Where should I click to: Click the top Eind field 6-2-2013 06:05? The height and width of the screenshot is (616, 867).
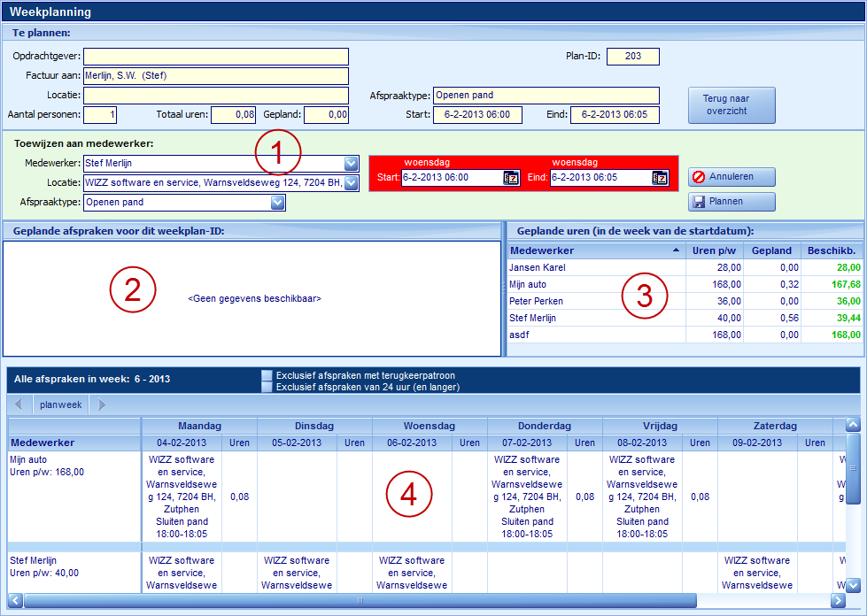pos(615,115)
